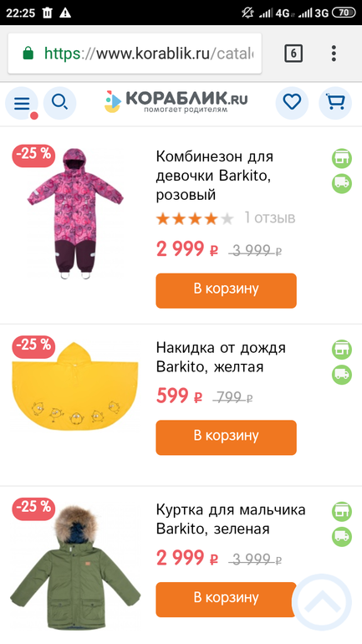
Task: Open the Куртка для мальчика Barkito title
Action: pyautogui.click(x=231, y=519)
